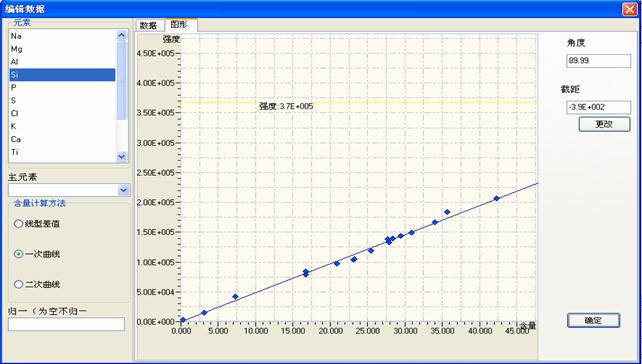Click the 归一 normalization text box
Image resolution: width=642 pixels, height=364 pixels.
coord(66,324)
